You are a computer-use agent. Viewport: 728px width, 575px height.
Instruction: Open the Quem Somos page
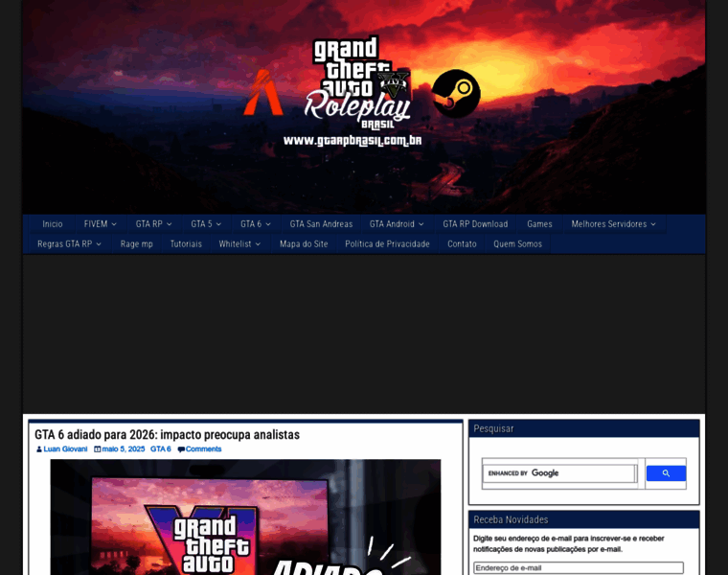[x=517, y=243]
